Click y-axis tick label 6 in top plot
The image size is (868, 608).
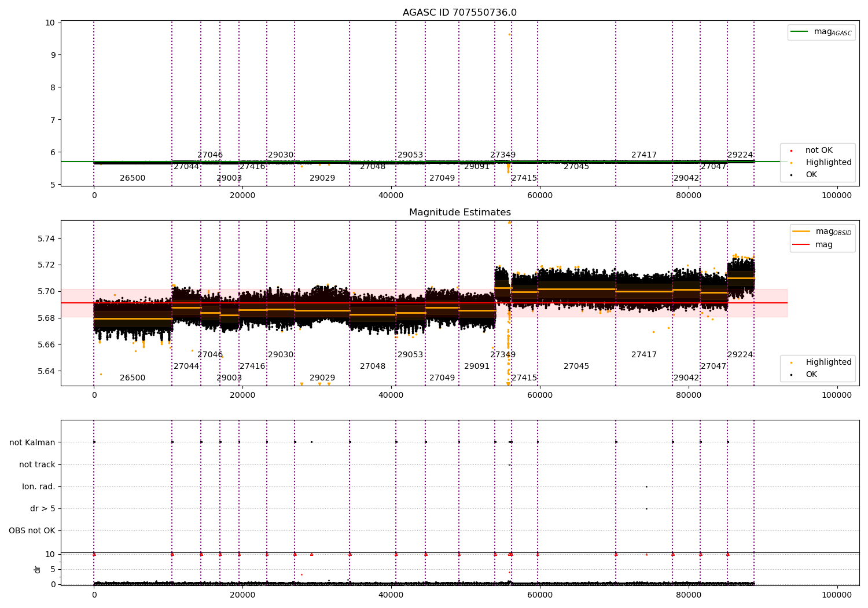coord(53,152)
